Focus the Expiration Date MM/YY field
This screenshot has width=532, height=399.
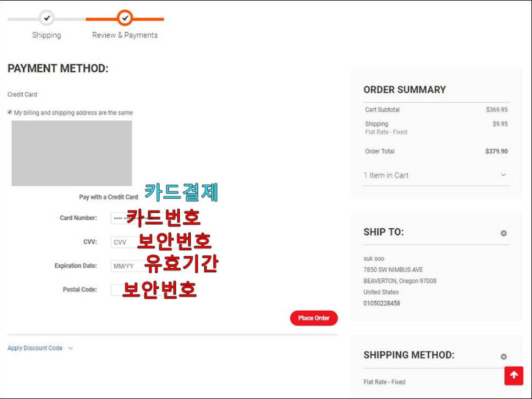click(x=149, y=266)
